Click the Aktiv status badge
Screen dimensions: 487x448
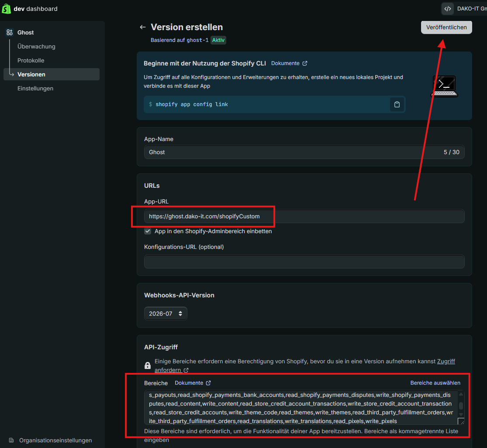pyautogui.click(x=218, y=40)
